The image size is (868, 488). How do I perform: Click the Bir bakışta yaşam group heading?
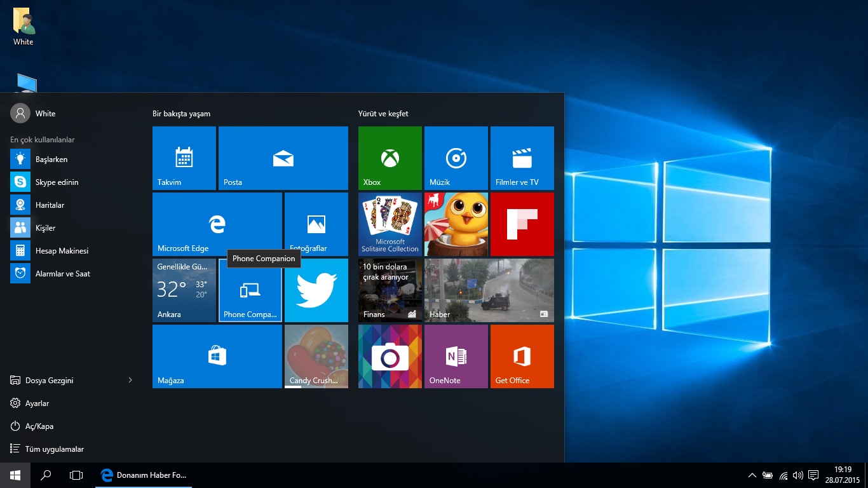[x=181, y=114]
